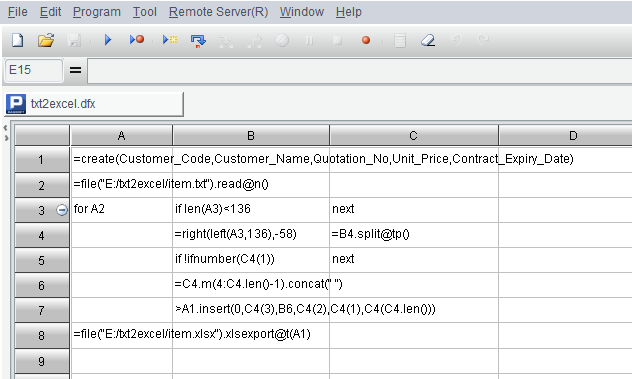This screenshot has height=379, width=632.
Task: Click the Open folder icon
Action: pyautogui.click(x=46, y=40)
